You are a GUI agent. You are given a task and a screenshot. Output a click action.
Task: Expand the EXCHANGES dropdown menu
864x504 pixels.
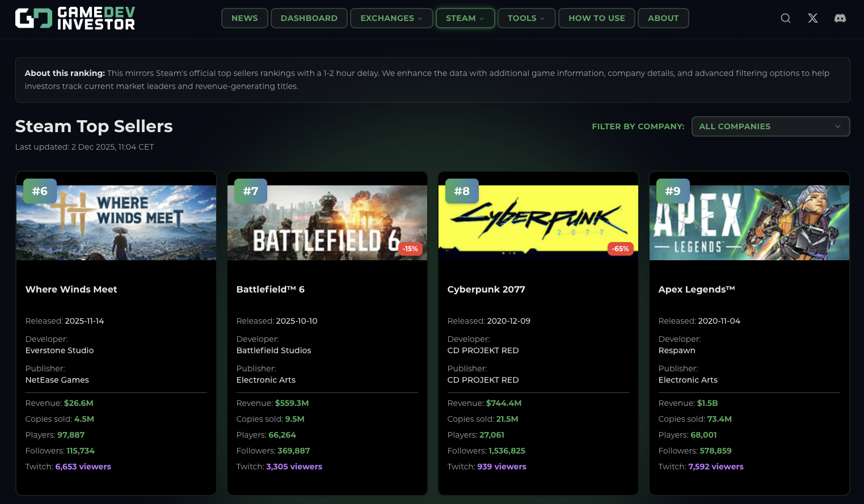click(391, 18)
